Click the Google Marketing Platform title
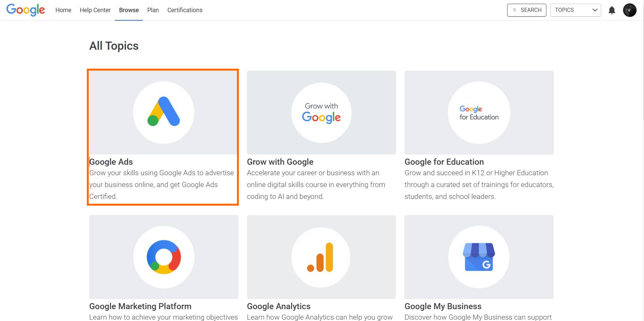644x321 pixels. (x=140, y=306)
